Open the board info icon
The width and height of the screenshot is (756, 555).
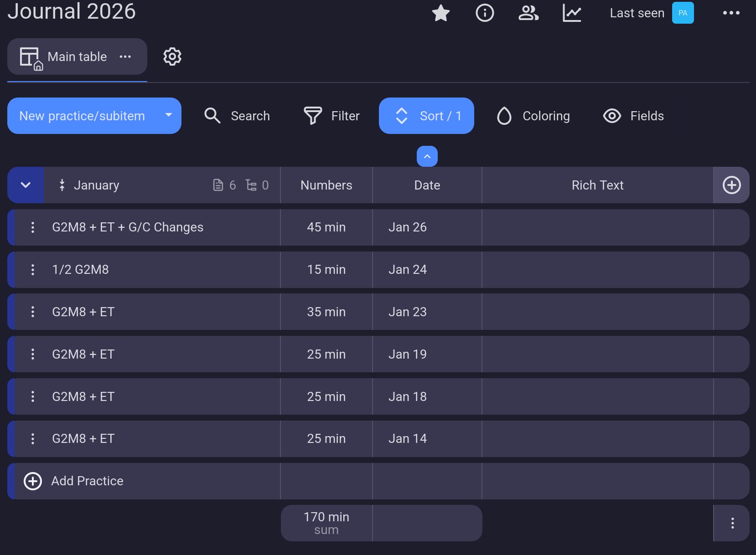[x=484, y=13]
